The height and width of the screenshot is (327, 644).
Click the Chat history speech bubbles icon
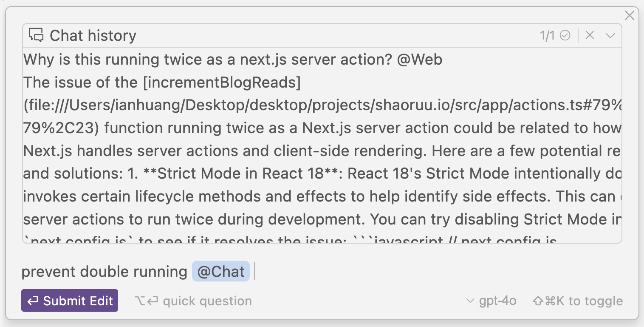click(x=37, y=35)
